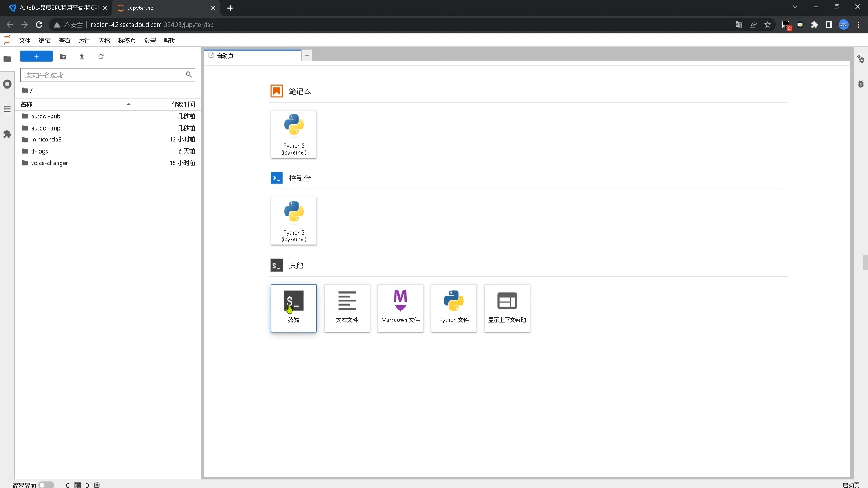Launch Python 3 console kernel card
This screenshot has width=868, height=488.
point(294,221)
